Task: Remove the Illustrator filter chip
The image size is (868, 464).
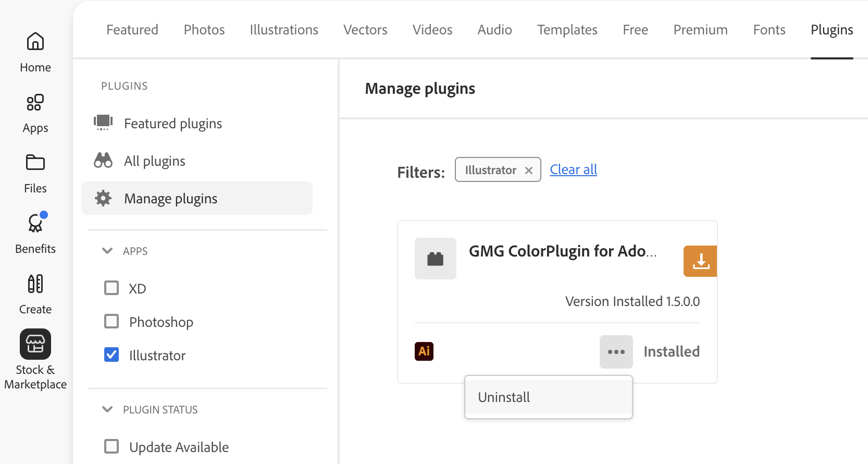Action: coord(529,170)
